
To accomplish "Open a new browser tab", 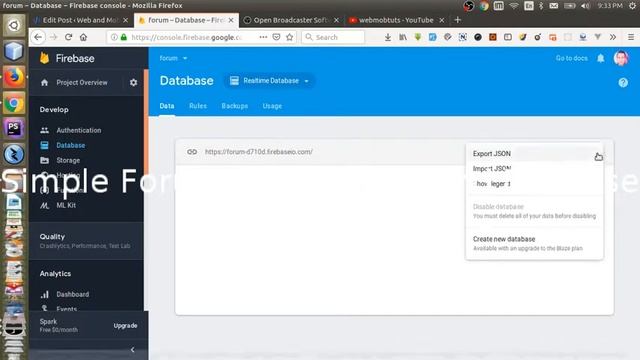I will [x=458, y=20].
